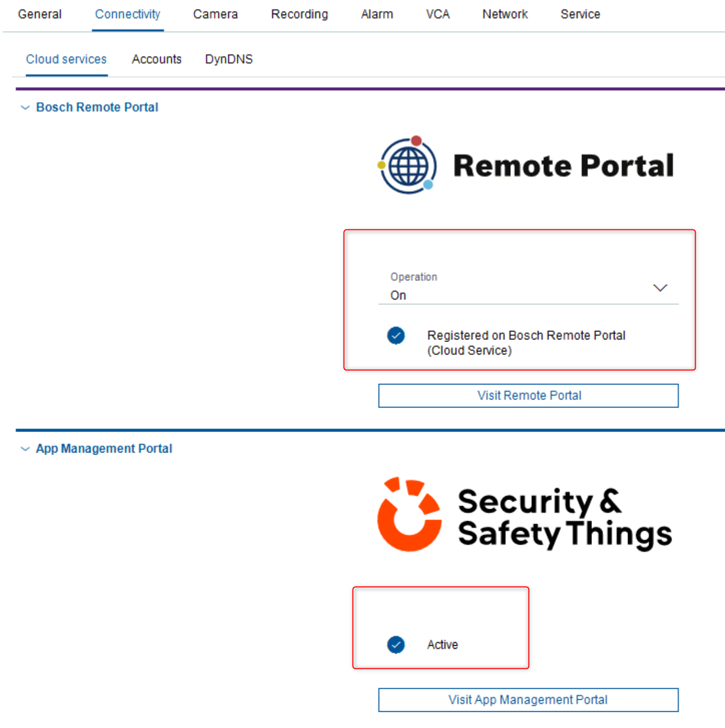Viewport: 725px width, 728px height.
Task: Click the 'Active' status text
Action: coord(443,645)
